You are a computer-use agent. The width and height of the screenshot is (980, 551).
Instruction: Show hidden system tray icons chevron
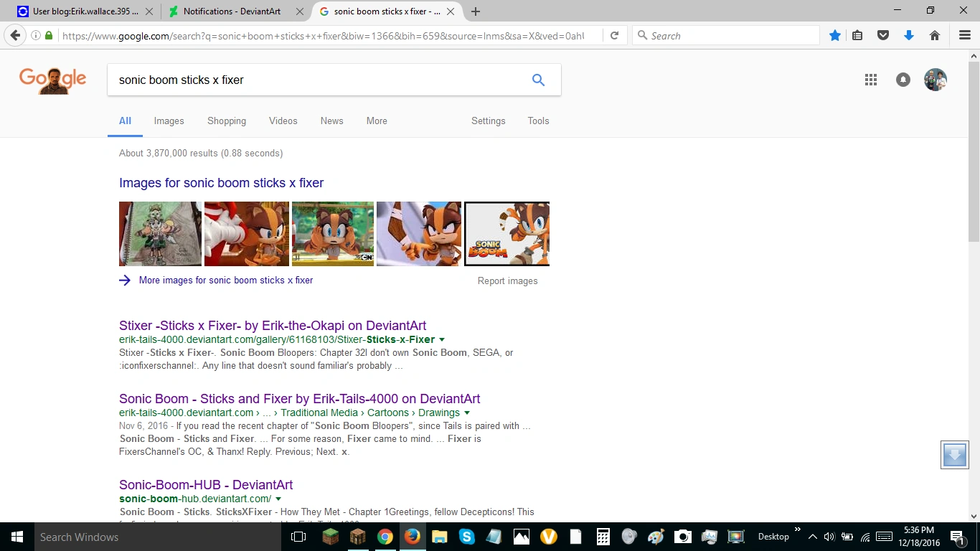click(x=812, y=537)
